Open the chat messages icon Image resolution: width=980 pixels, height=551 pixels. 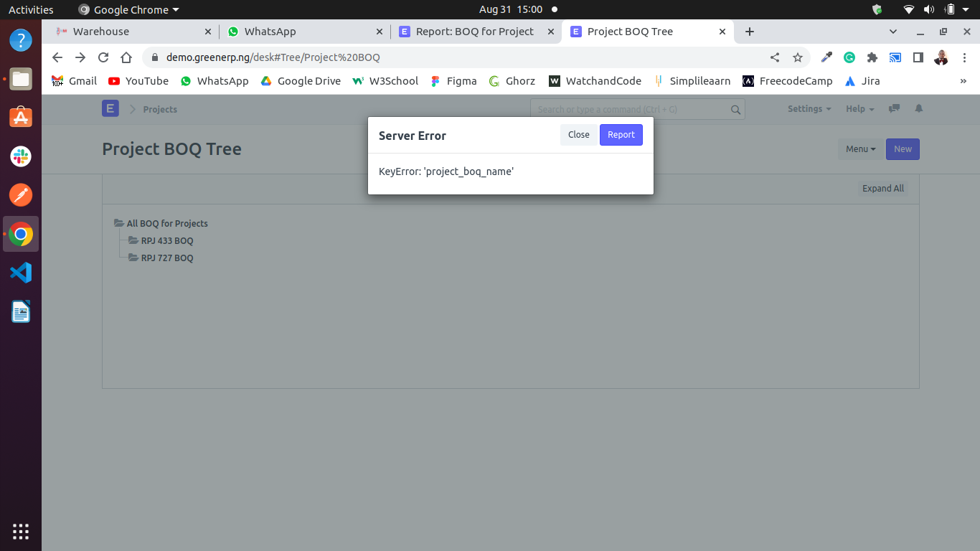click(894, 109)
